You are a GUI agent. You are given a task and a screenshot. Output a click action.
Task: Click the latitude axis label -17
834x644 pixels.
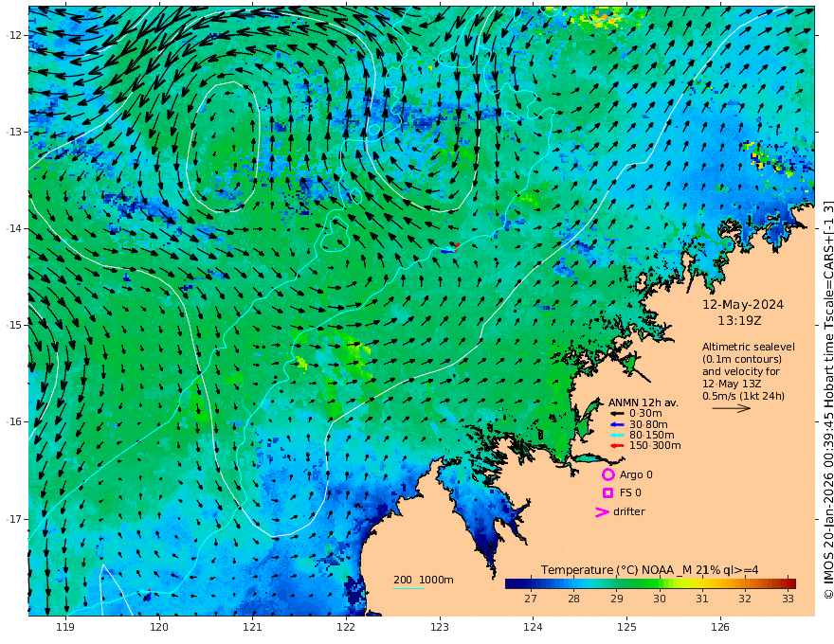14,519
